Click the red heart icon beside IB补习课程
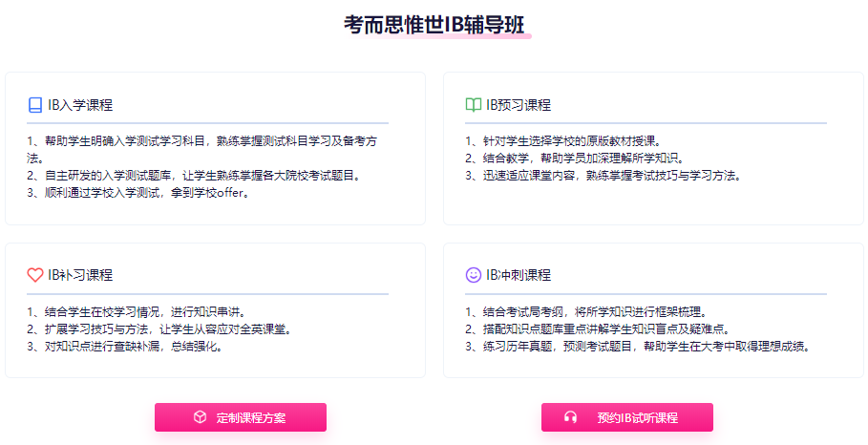 tap(35, 275)
